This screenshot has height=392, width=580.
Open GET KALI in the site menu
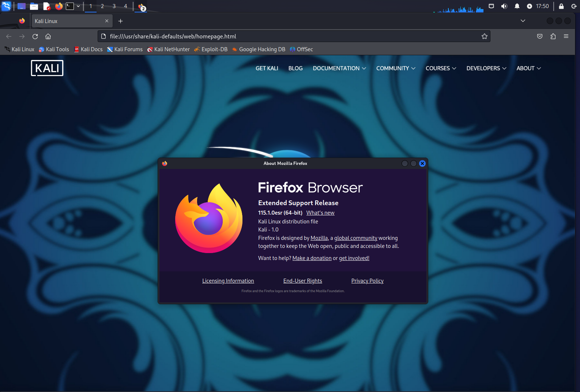point(267,68)
